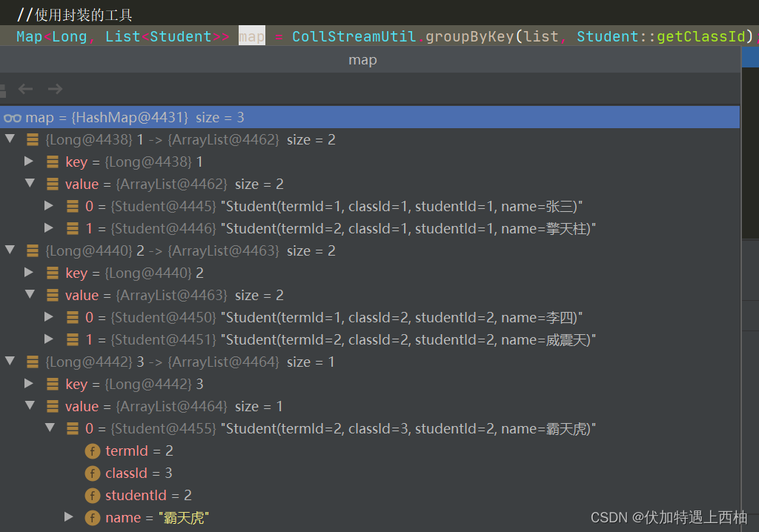This screenshot has width=759, height=532.
Task: Select the text {Long@4442} 3 -> {ArrayList@4464}
Action: (x=162, y=362)
